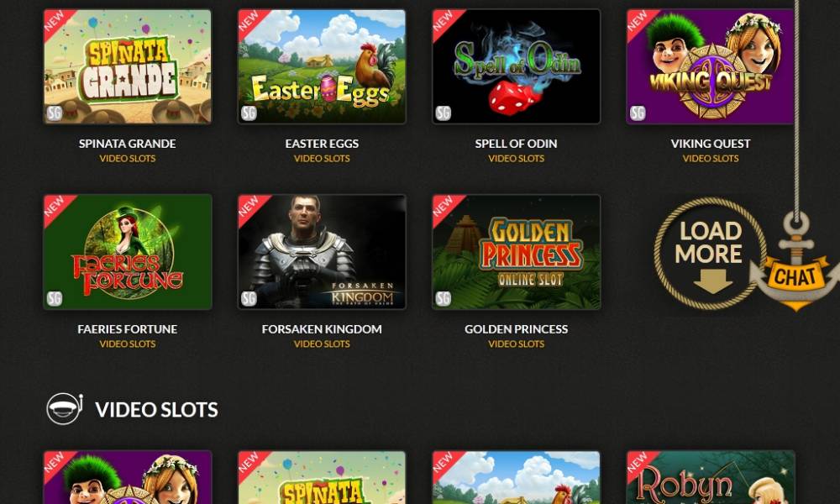840x504 pixels.
Task: Click SG badge on Faeries Fortune
Action: coord(54,298)
